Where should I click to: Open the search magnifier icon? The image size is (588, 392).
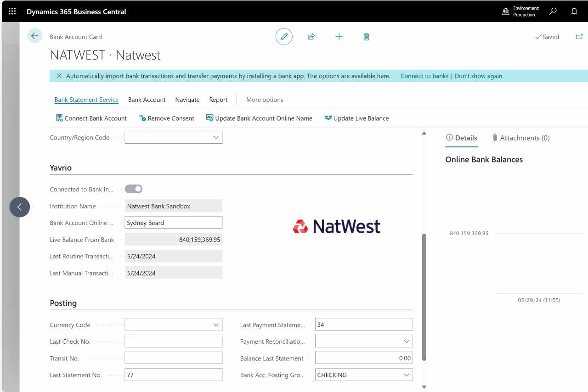point(553,11)
